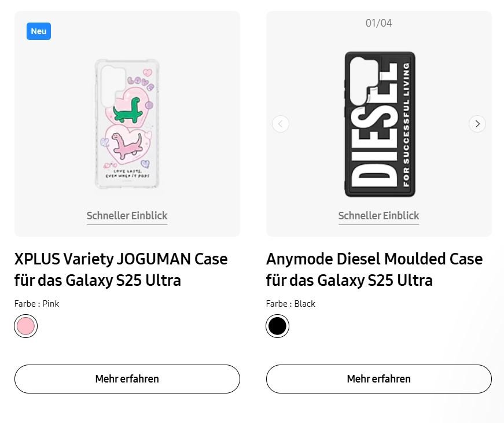Click the 01/04 image counter
The image size is (504, 423).
point(378,23)
